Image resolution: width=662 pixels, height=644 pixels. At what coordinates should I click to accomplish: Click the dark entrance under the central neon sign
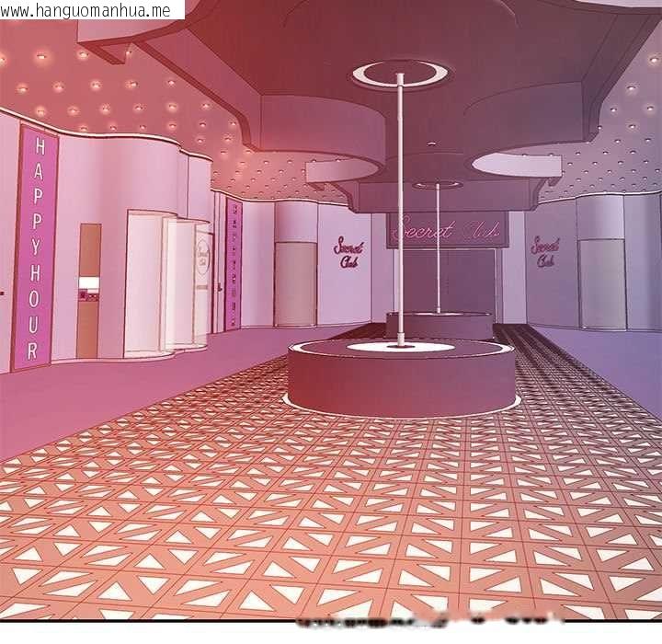pyautogui.click(x=447, y=282)
